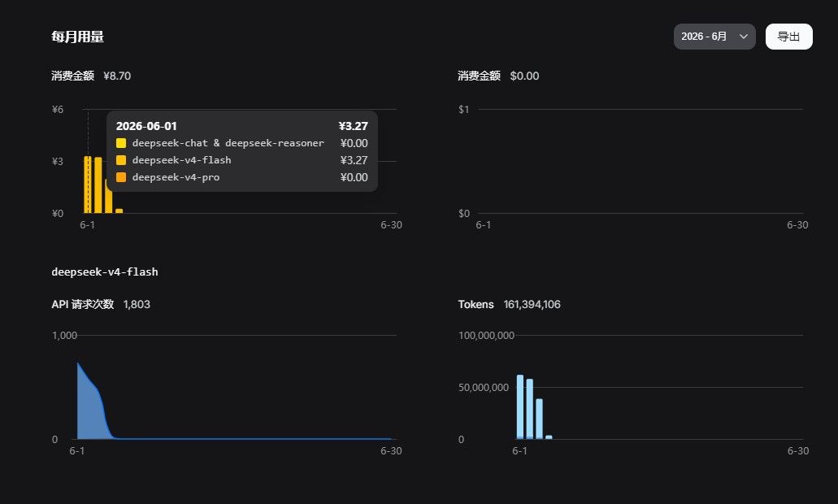Click the third blue token bar

[539, 419]
